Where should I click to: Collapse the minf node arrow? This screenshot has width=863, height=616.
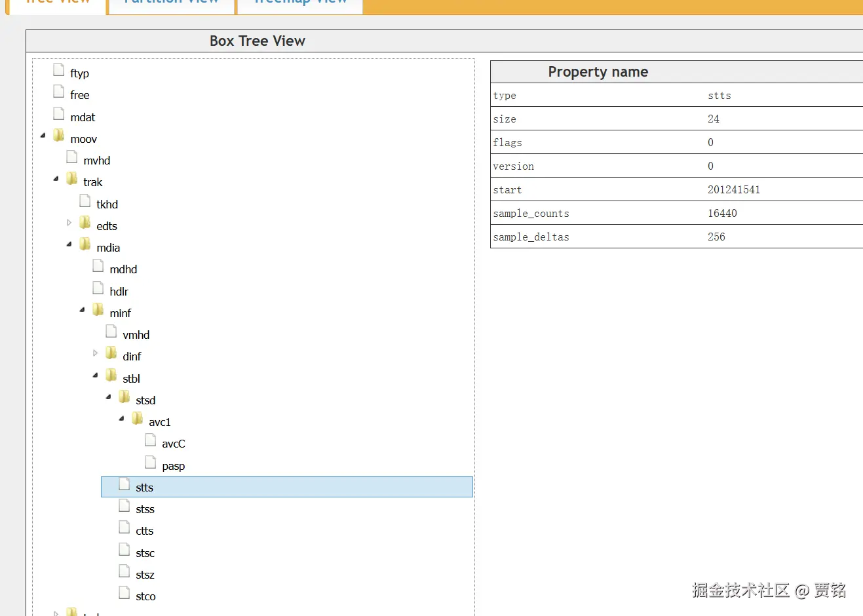coord(83,310)
